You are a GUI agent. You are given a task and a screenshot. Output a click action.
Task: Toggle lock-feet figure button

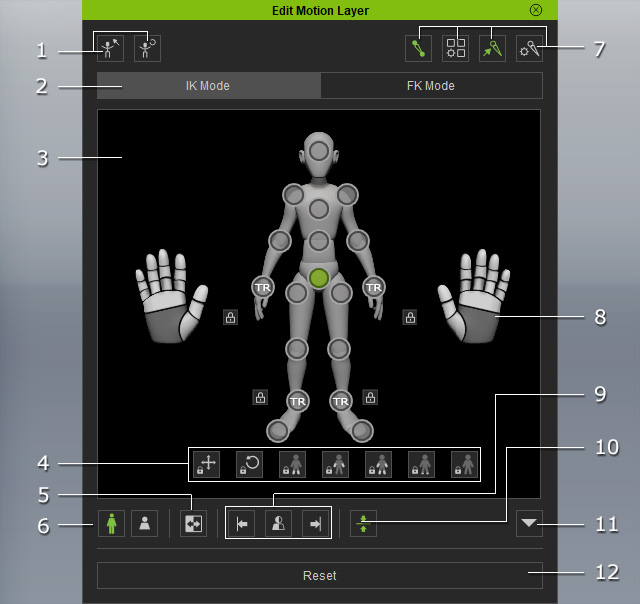click(293, 464)
